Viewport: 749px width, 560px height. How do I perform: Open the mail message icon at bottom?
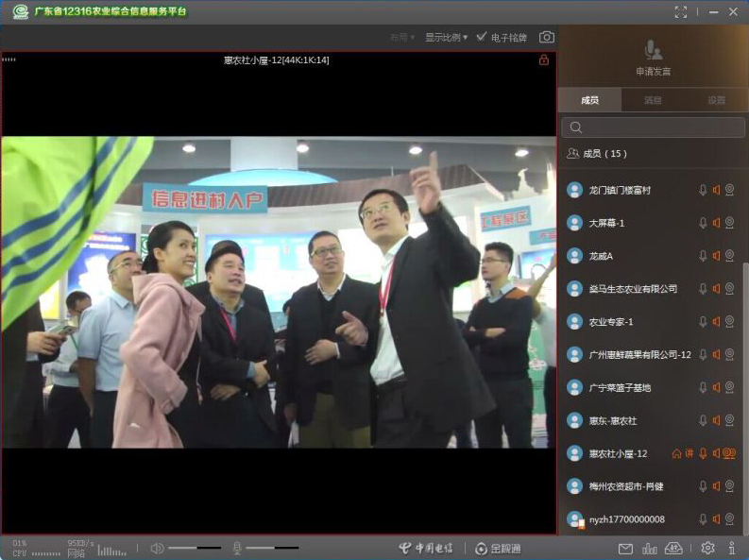tap(625, 548)
